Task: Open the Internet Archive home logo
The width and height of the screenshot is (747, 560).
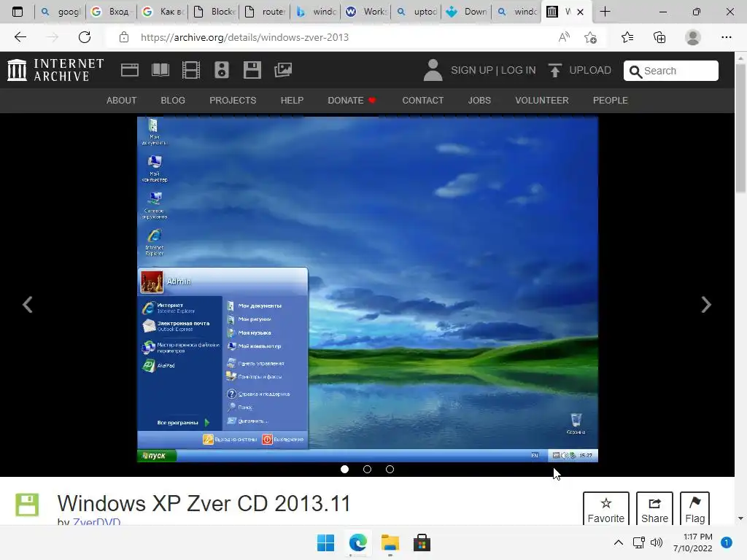Action: 55,70
